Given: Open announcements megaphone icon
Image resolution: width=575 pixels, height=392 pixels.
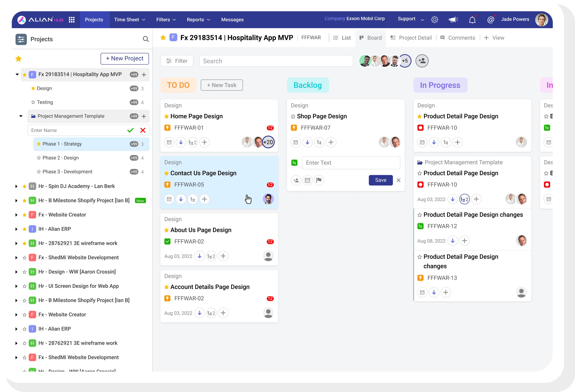Looking at the screenshot, I should [x=453, y=19].
